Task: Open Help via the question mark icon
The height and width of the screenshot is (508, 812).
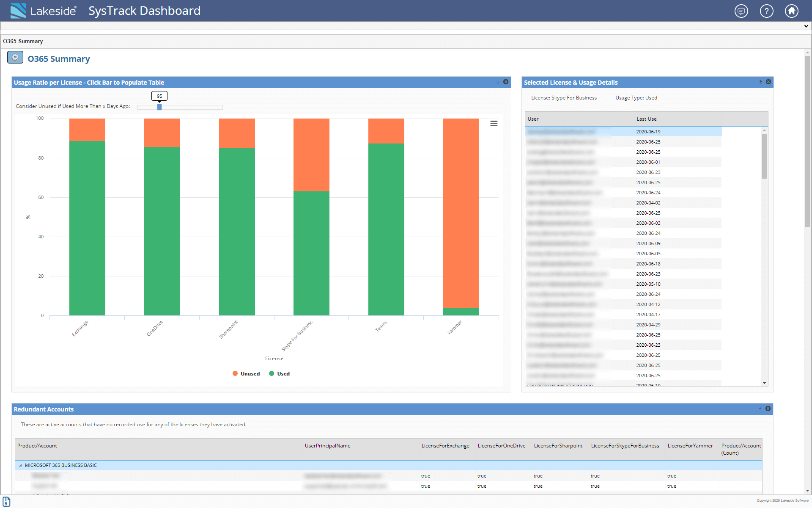Action: (766, 11)
